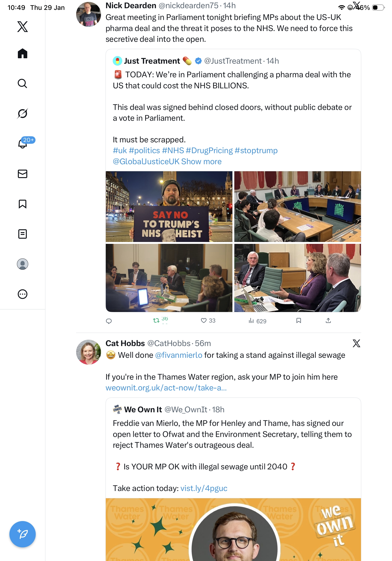Open Grok from the sidebar
This screenshot has width=392, height=561.
tap(23, 113)
